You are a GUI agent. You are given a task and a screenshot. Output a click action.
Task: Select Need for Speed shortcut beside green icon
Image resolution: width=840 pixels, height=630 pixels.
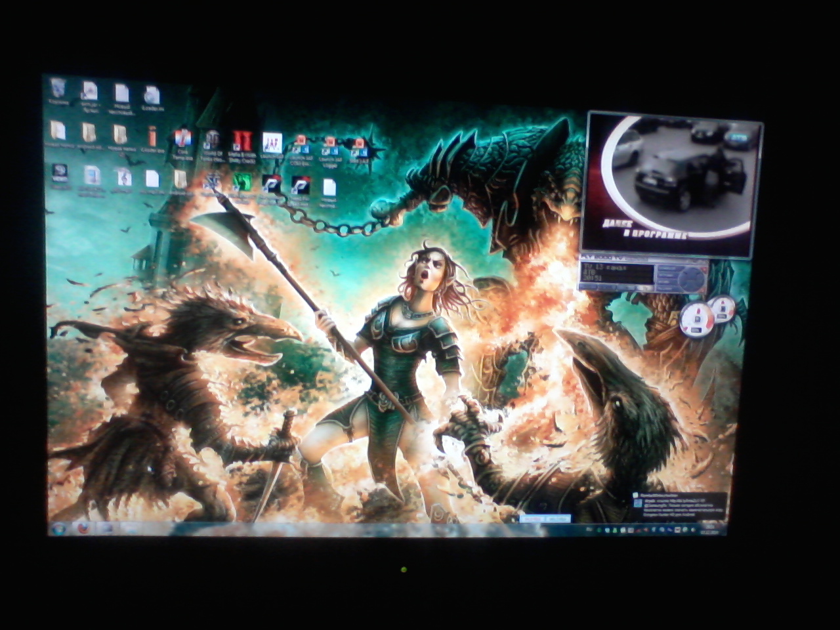(270, 184)
